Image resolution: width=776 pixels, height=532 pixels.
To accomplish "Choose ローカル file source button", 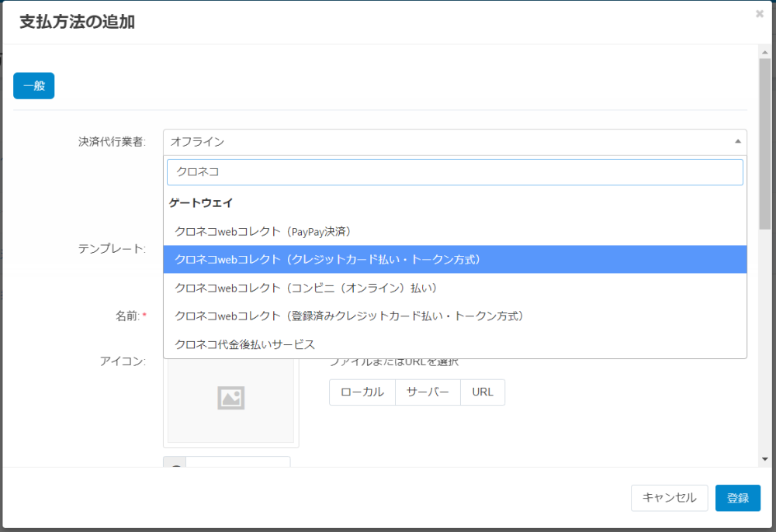I will click(x=362, y=392).
